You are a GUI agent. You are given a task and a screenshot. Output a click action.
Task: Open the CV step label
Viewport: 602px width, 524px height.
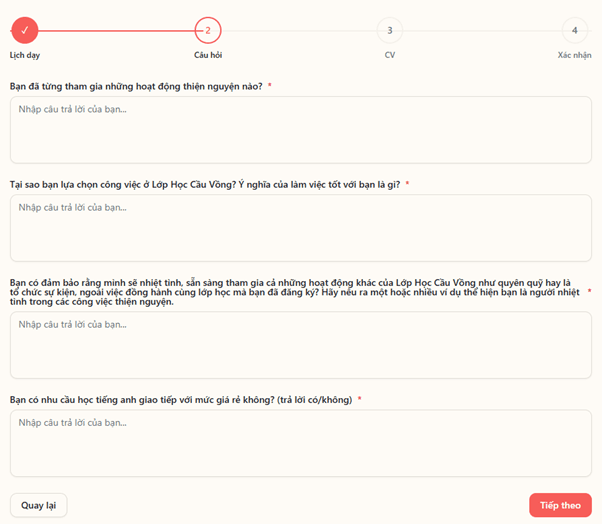click(x=390, y=55)
